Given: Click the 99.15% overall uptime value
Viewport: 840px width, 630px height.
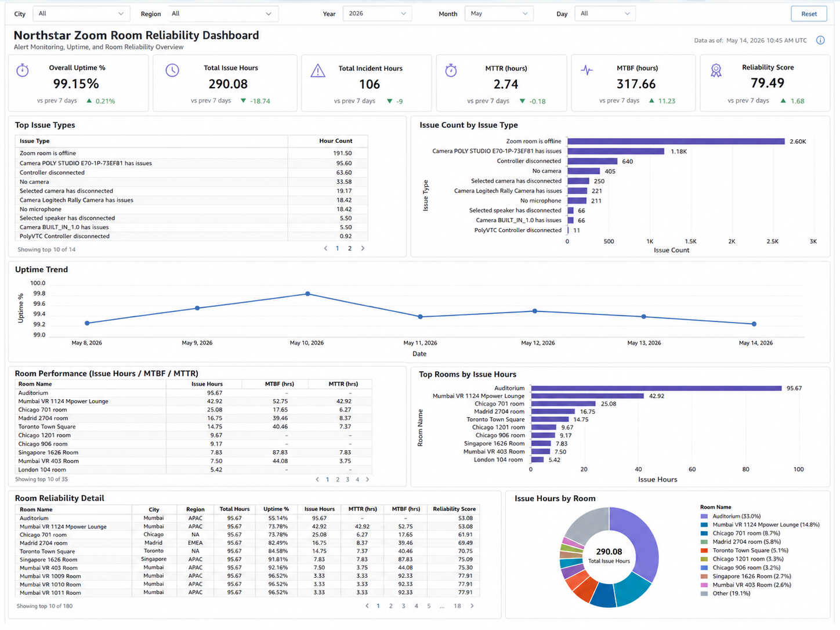Looking at the screenshot, I should click(x=76, y=84).
